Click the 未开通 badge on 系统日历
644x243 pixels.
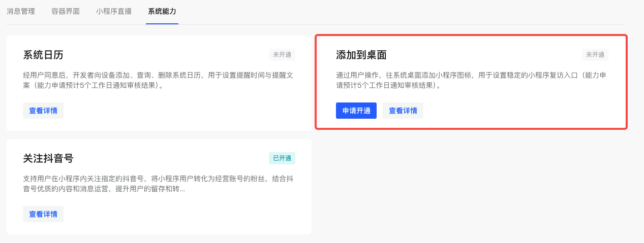pos(282,55)
